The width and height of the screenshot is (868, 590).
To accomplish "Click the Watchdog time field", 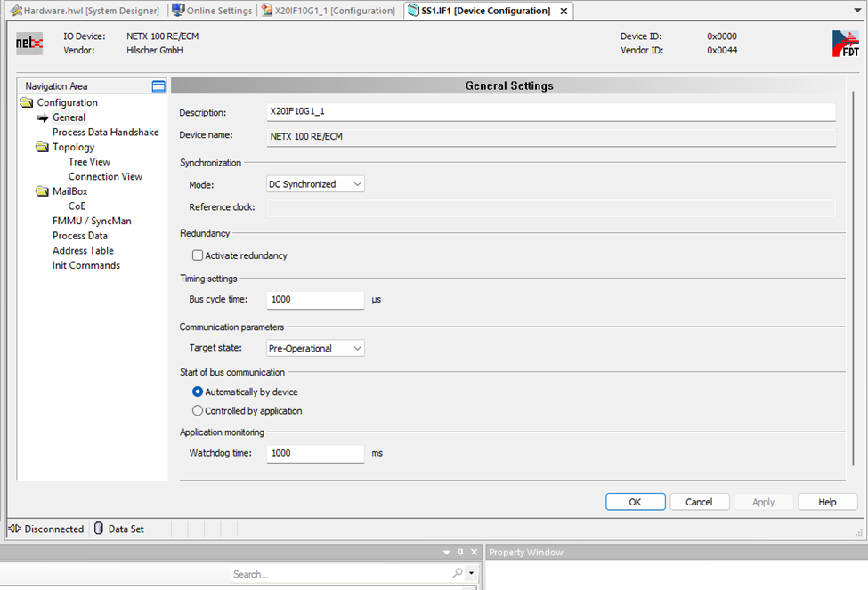I will pos(315,453).
